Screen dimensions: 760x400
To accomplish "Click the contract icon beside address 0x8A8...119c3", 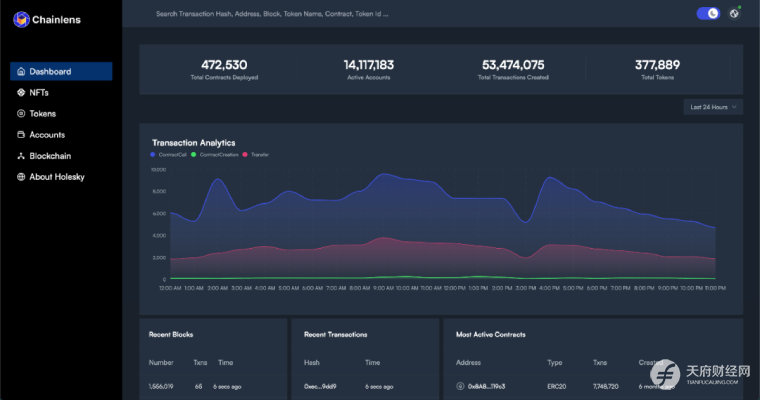I will [x=460, y=385].
